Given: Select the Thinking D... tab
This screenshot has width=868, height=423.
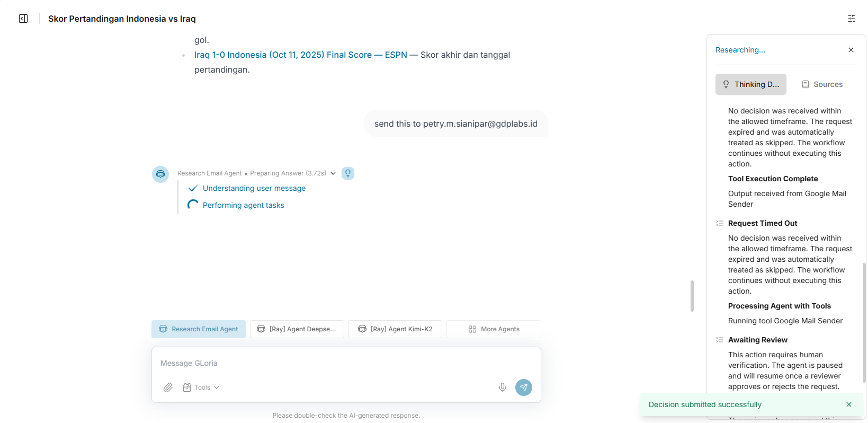Looking at the screenshot, I should (750, 84).
